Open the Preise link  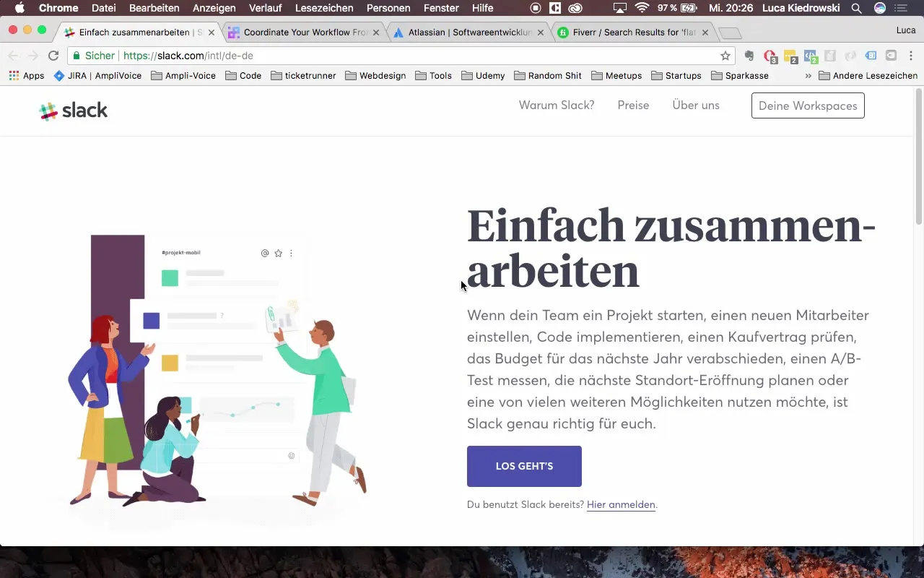(633, 105)
